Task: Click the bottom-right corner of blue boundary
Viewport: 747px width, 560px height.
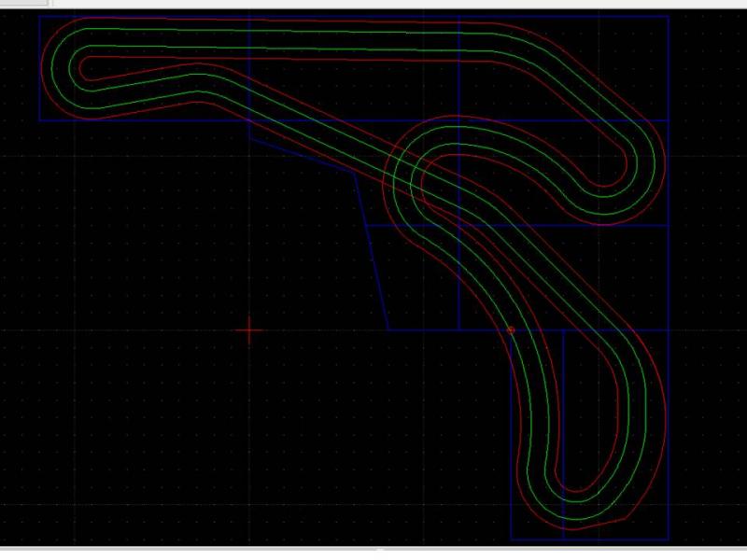Action: pos(669,539)
